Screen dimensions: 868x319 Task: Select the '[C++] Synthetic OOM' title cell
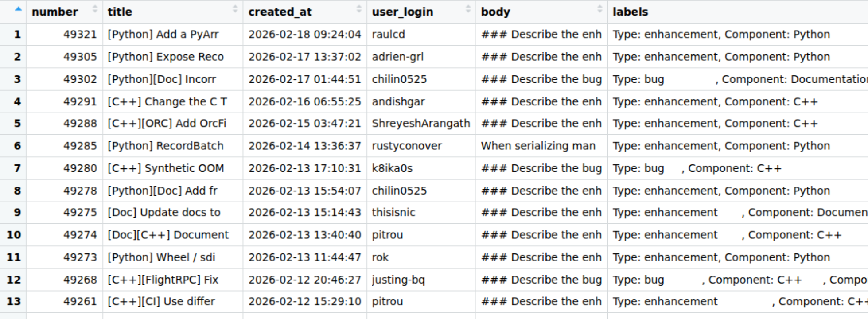click(x=166, y=168)
